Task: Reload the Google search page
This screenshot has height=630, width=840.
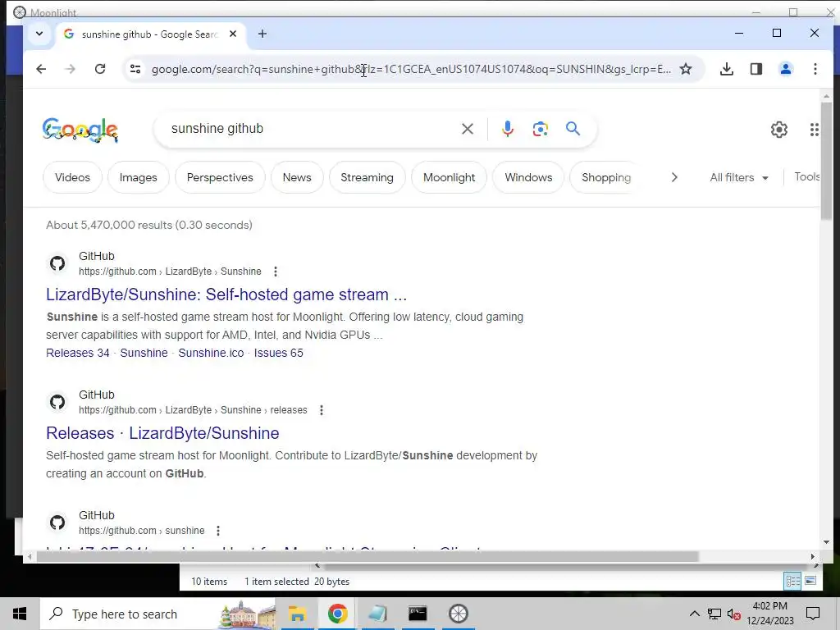Action: coord(100,69)
